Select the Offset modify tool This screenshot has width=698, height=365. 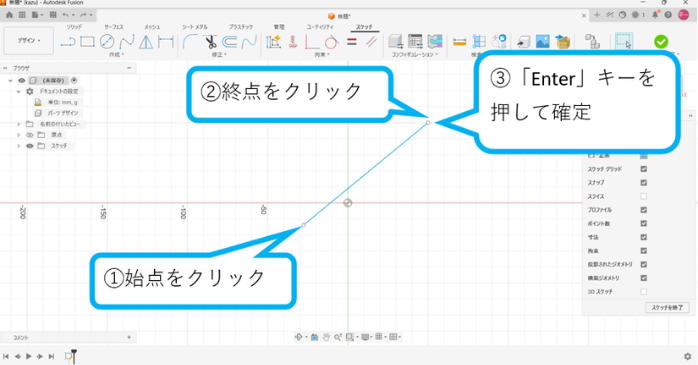coord(230,42)
